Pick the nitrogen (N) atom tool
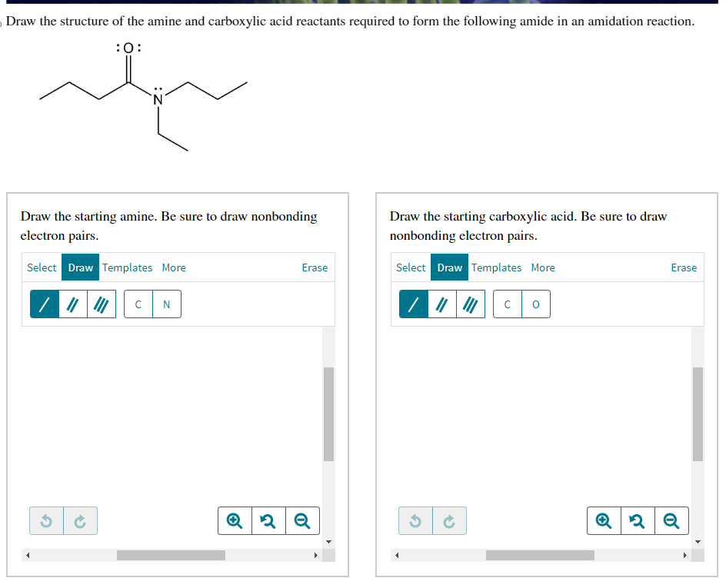 coord(166,304)
